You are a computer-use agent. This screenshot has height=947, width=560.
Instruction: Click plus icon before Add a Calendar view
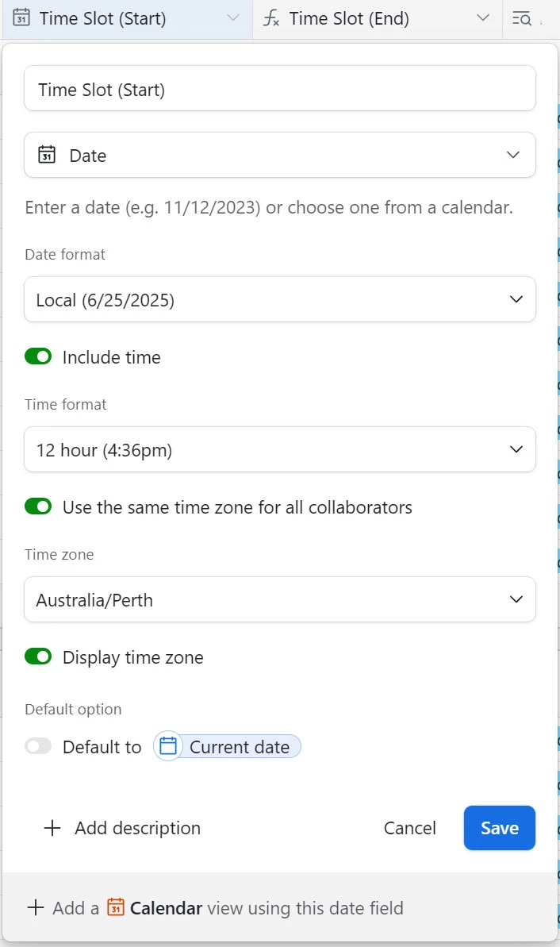pyautogui.click(x=36, y=907)
